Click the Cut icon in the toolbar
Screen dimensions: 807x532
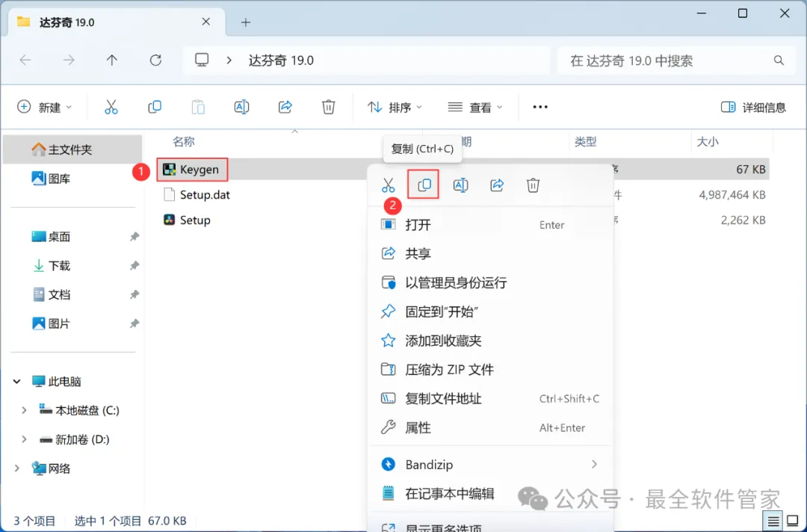(x=111, y=107)
